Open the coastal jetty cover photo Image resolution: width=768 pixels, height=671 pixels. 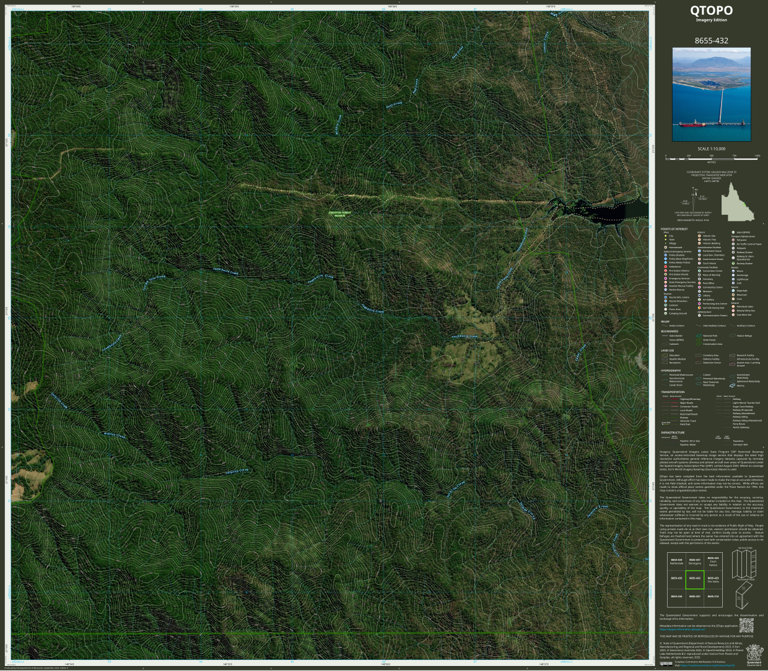point(711,94)
